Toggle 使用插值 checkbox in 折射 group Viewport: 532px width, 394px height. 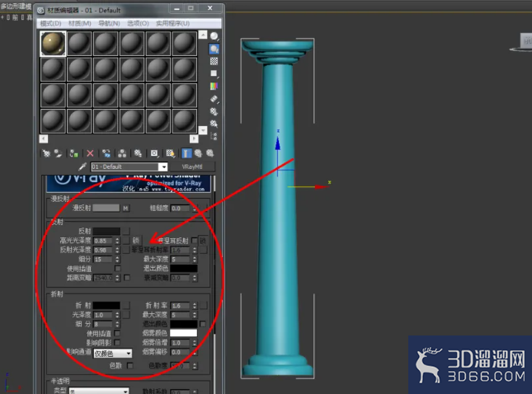pos(117,333)
